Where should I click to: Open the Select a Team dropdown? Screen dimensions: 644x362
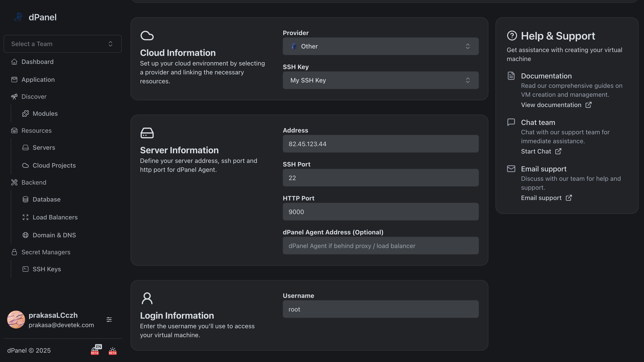[x=63, y=44]
